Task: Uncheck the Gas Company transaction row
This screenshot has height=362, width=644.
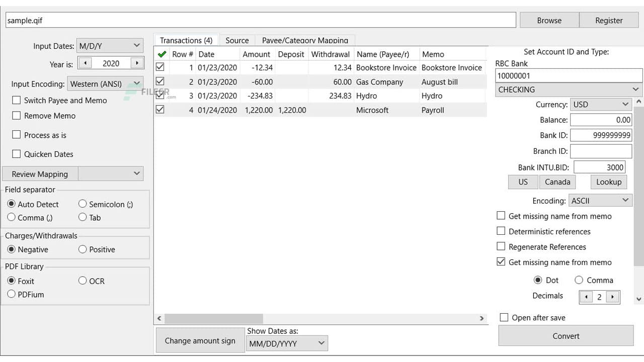Action: pos(159,81)
